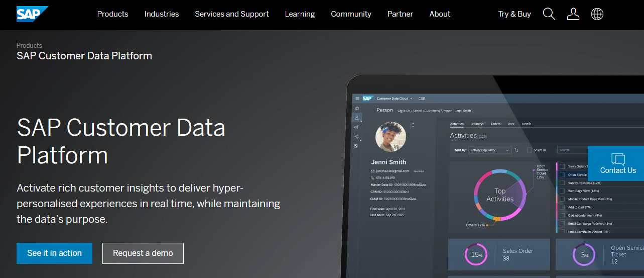Image resolution: width=644 pixels, height=278 pixels.
Task: Click the shield icon in dashboard sidebar
Action: click(356, 146)
